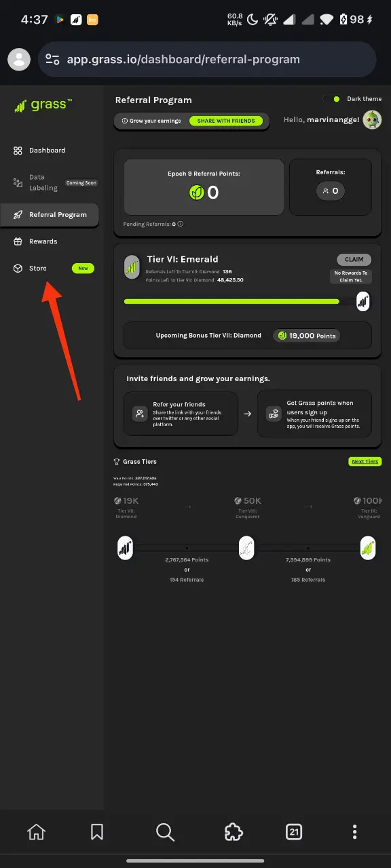Click the Next Tiers button
Screen dimensions: 391x868
click(x=365, y=462)
